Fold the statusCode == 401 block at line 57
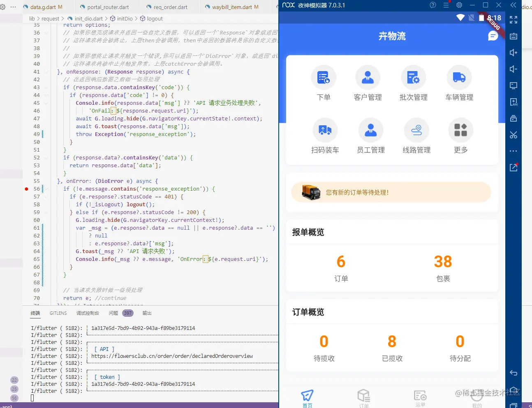Viewport: 532px width, 408px height. click(x=46, y=197)
